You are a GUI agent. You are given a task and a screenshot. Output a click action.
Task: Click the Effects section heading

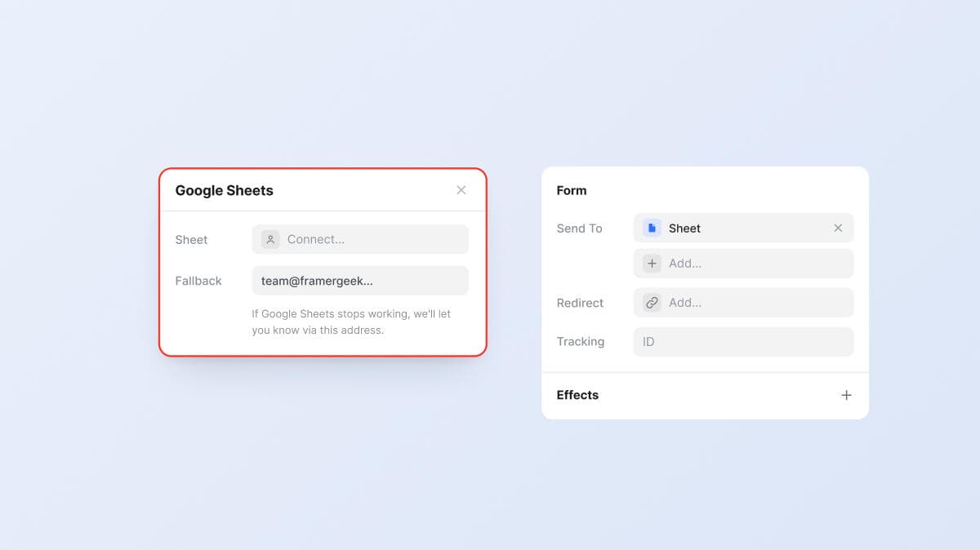click(x=577, y=395)
